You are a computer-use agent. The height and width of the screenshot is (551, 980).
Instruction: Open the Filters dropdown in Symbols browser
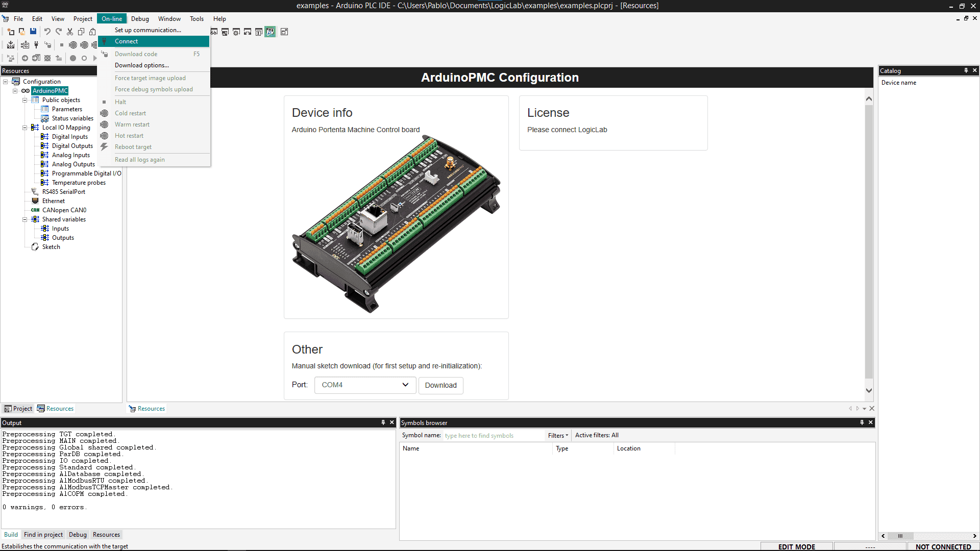click(x=557, y=435)
